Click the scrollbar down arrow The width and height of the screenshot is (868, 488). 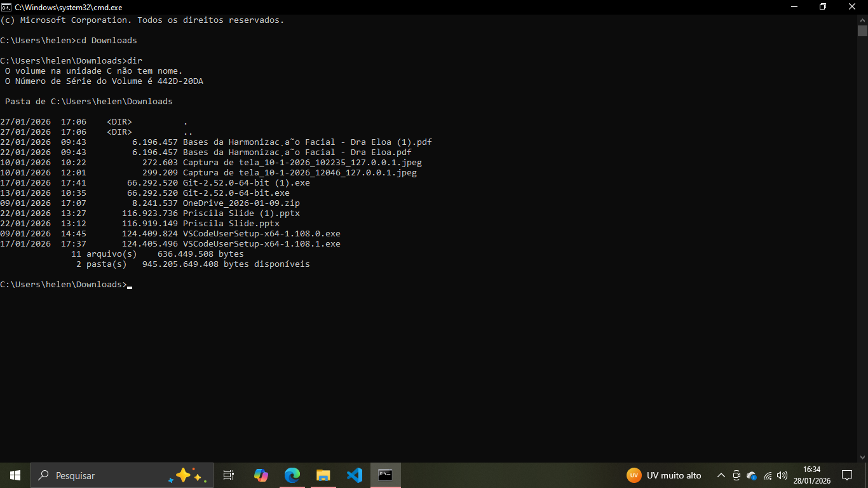[x=862, y=457]
